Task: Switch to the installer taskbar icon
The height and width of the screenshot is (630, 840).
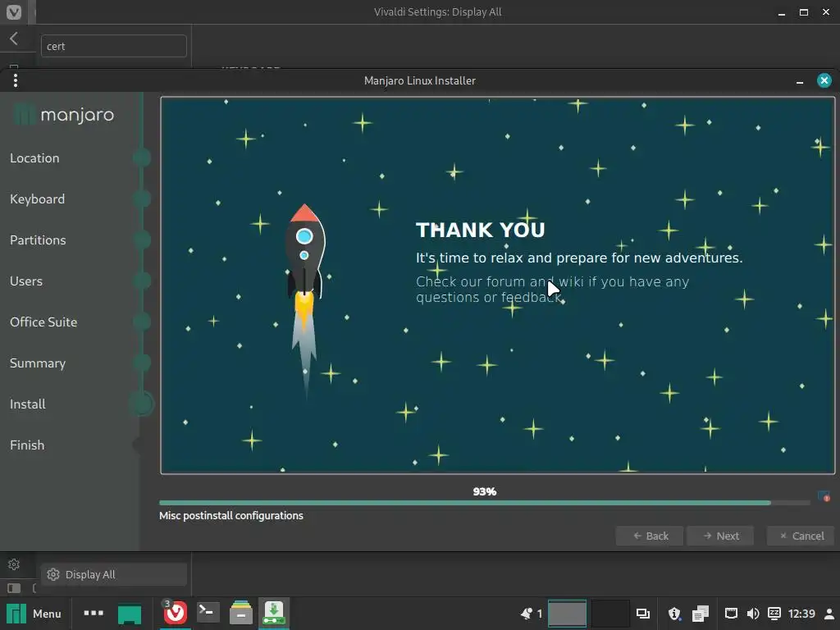Action: 274,613
